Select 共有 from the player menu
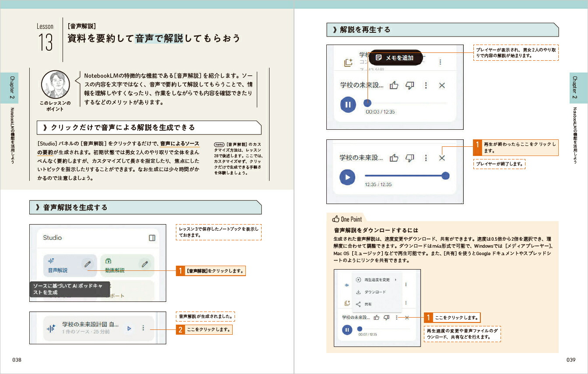 [x=367, y=304]
